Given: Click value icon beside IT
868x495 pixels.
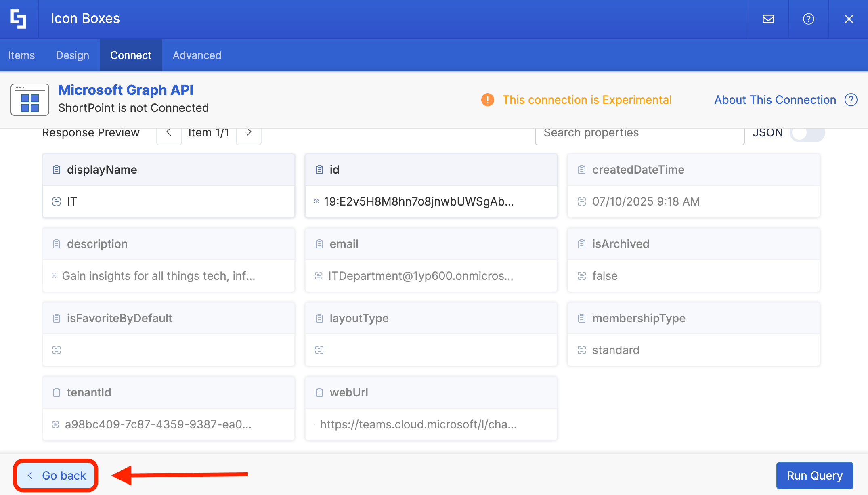Looking at the screenshot, I should tap(57, 201).
